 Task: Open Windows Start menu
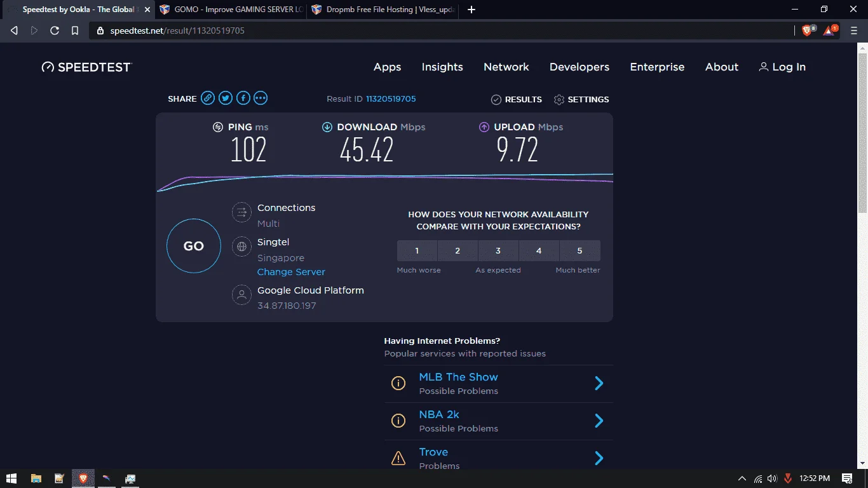click(x=11, y=478)
